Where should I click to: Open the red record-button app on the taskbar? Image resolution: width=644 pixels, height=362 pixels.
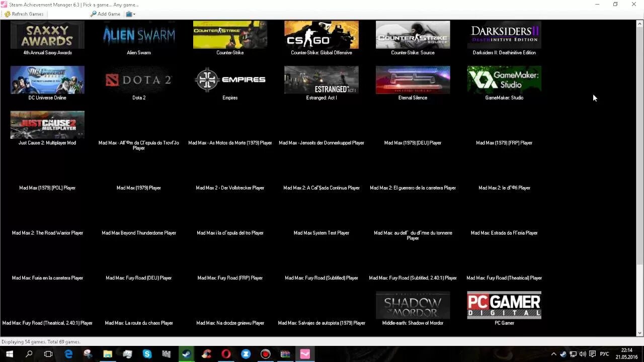click(265, 354)
